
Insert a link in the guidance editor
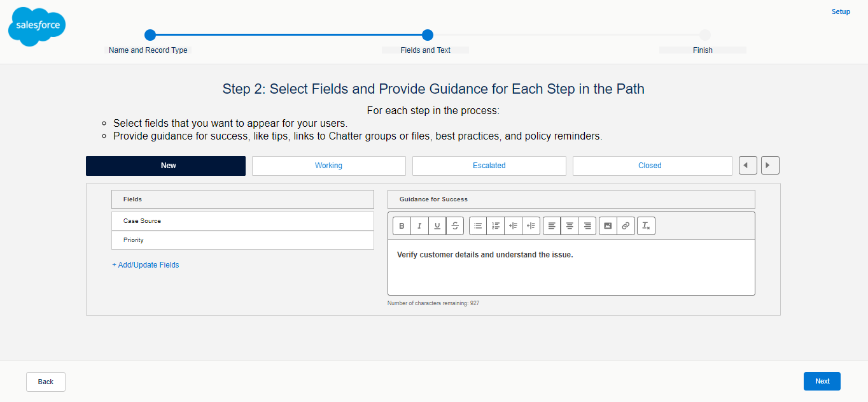pos(626,226)
